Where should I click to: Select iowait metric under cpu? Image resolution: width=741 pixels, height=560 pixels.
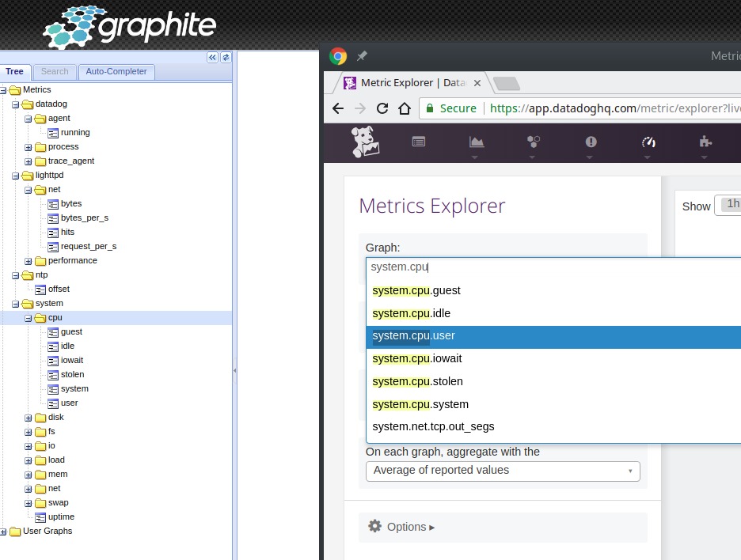(72, 360)
